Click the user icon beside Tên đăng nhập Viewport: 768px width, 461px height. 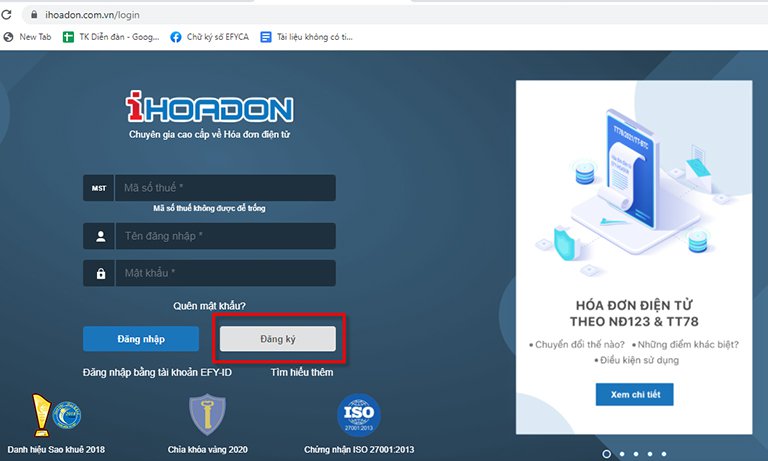pos(99,237)
